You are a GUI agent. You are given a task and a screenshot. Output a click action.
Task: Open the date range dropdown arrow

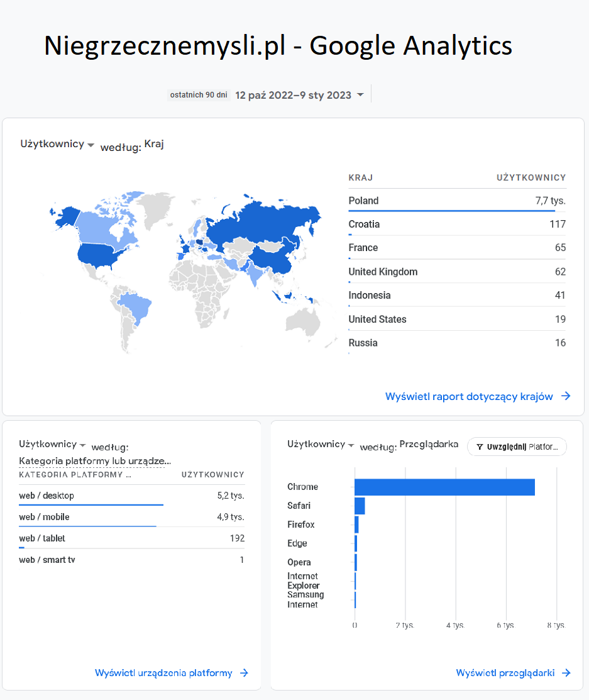[361, 94]
